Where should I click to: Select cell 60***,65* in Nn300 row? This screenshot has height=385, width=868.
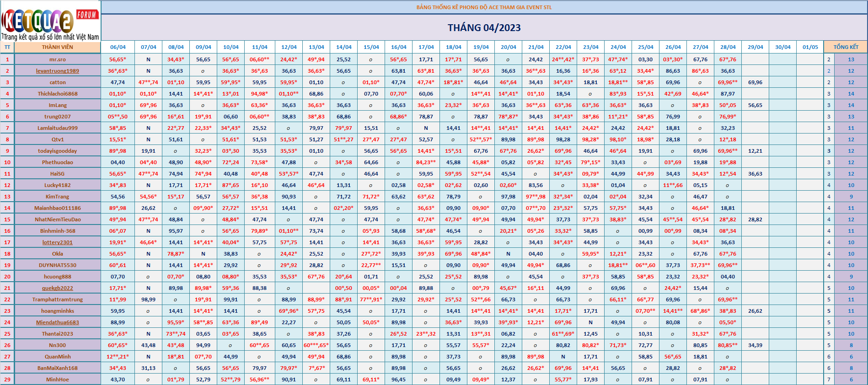316,345
